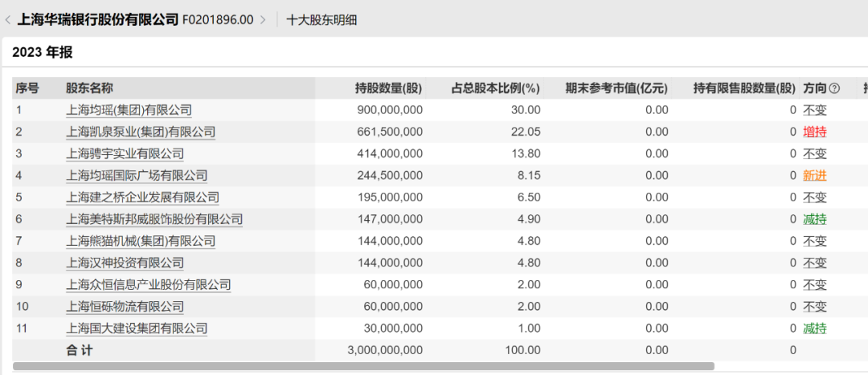Select the 100.00 total percentage cell
The height and width of the screenshot is (375, 868).
[524, 350]
